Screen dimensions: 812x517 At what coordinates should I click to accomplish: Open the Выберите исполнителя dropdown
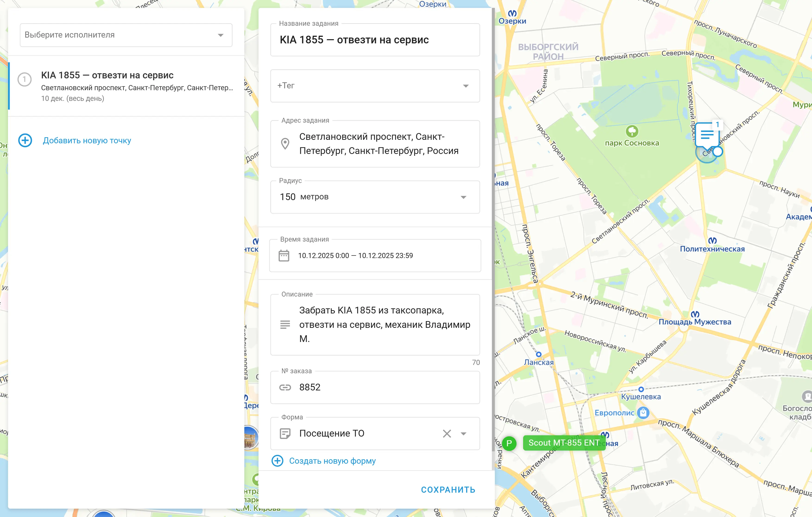click(126, 35)
